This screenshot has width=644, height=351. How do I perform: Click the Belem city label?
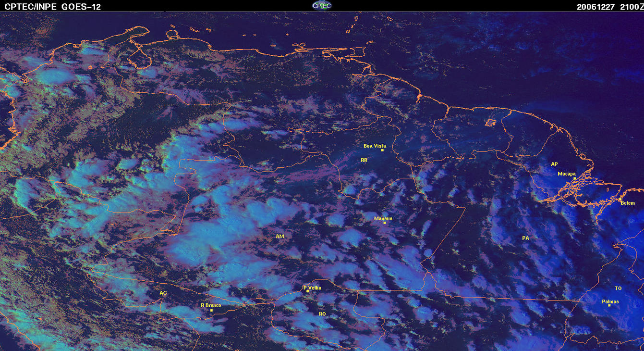[x=628, y=203]
